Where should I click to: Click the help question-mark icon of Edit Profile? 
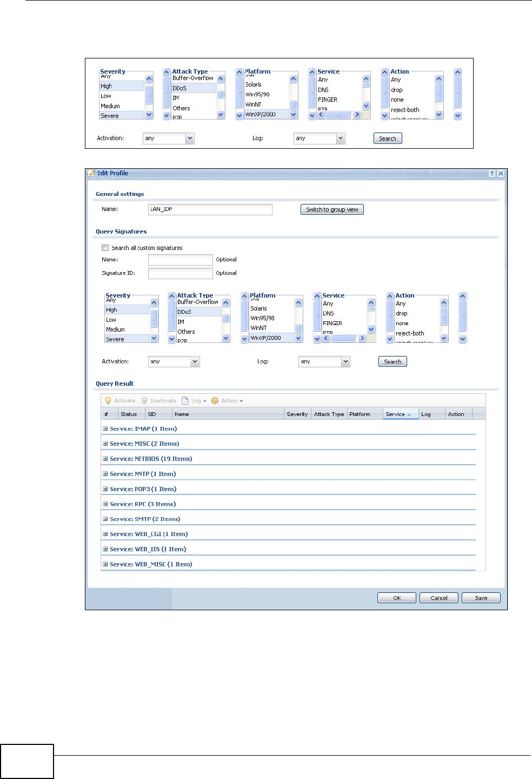492,174
